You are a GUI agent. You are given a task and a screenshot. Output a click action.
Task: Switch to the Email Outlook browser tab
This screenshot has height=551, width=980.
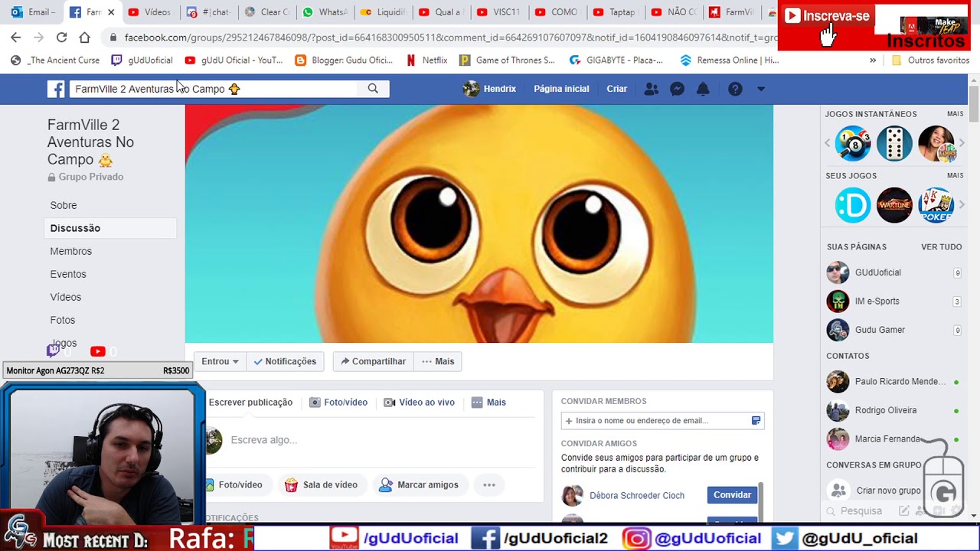[x=33, y=12]
